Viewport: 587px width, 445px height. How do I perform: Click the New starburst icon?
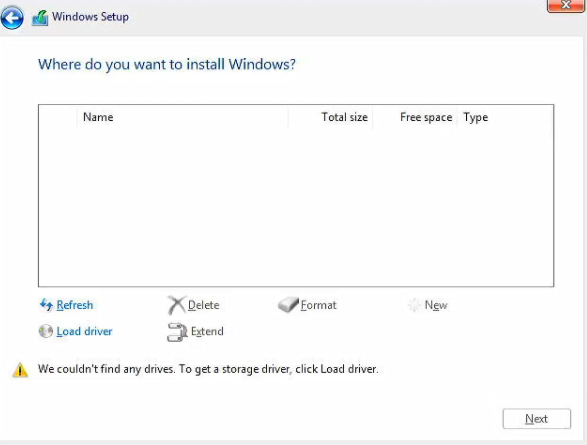tap(414, 305)
